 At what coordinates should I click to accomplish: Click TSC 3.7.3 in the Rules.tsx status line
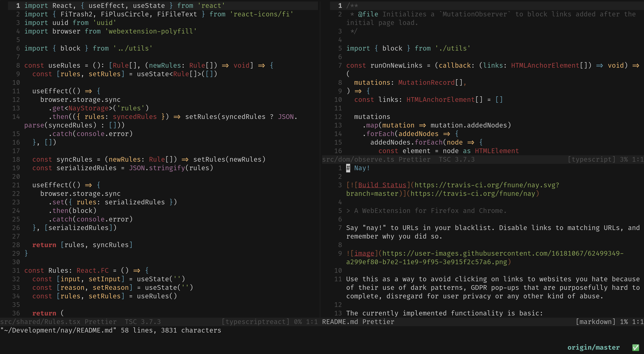coord(143,322)
